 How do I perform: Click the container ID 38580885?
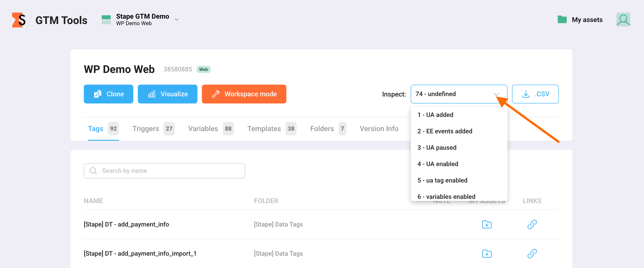pyautogui.click(x=178, y=69)
